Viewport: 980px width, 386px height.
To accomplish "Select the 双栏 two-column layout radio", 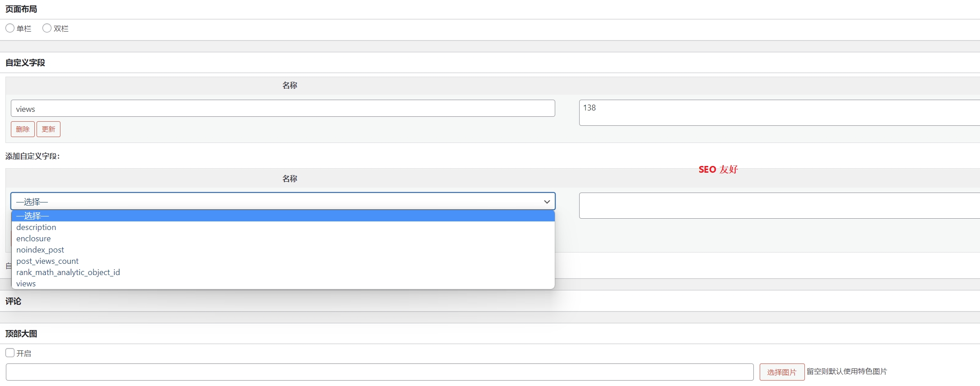I will click(x=47, y=28).
